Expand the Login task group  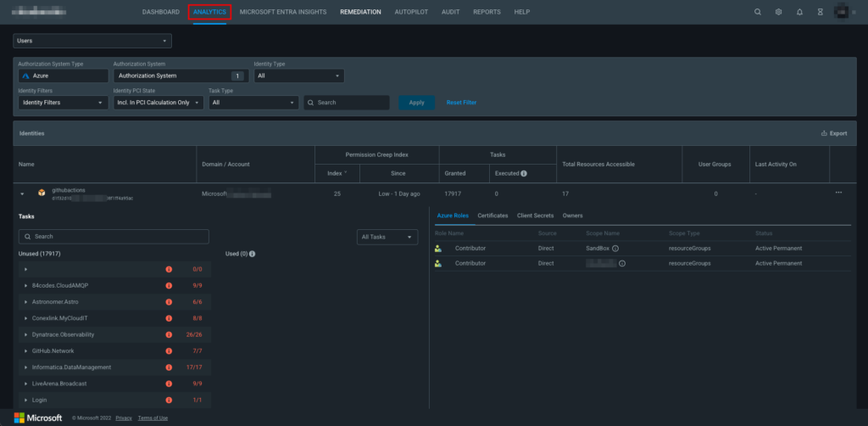point(26,400)
